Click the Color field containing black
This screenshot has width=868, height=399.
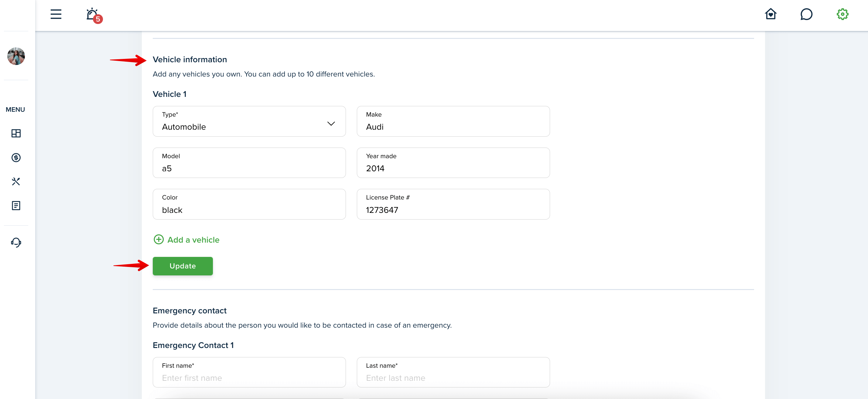(x=249, y=204)
